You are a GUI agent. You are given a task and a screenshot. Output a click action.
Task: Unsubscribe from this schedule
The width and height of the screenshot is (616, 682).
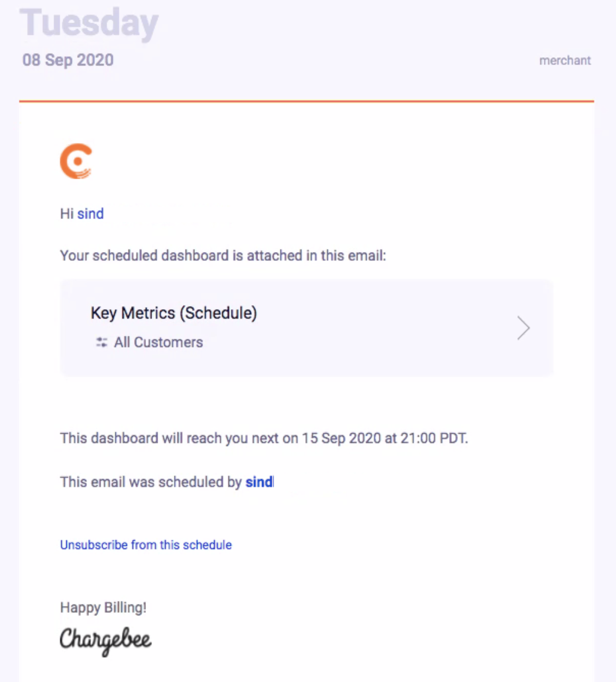(146, 545)
